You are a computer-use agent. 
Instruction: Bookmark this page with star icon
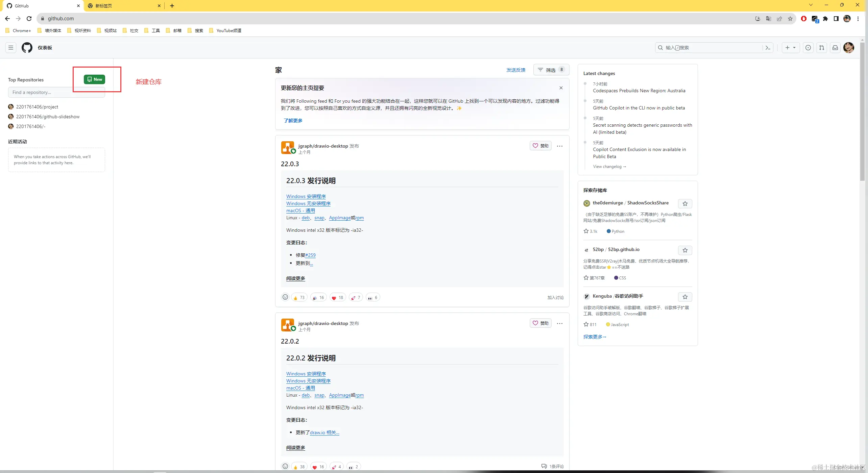(x=790, y=19)
